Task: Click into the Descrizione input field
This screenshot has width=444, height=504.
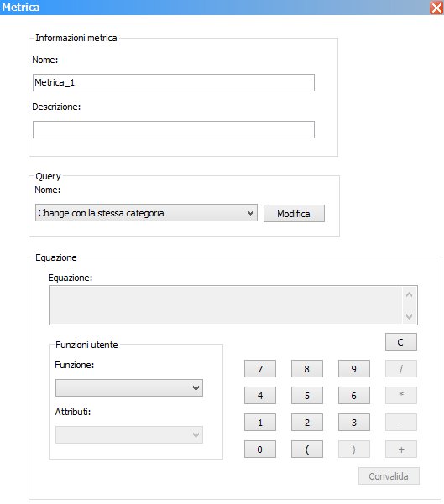Action: 174,129
